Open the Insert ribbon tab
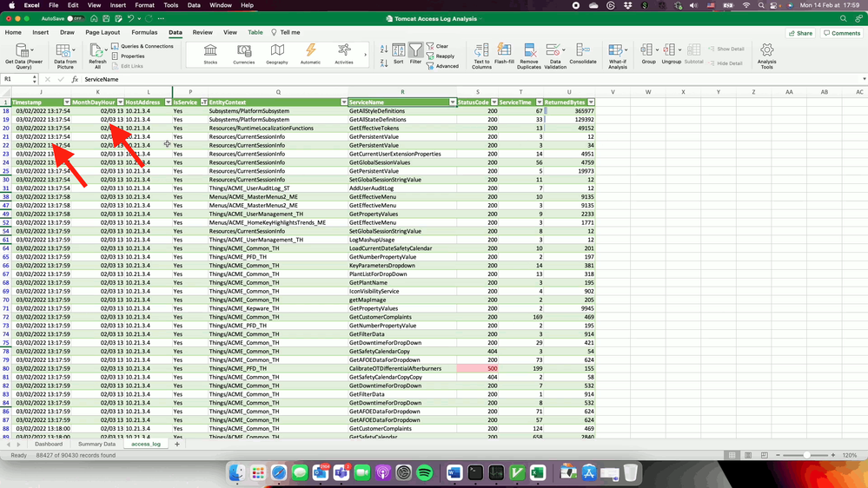Image resolution: width=868 pixels, height=488 pixels. tap(41, 32)
